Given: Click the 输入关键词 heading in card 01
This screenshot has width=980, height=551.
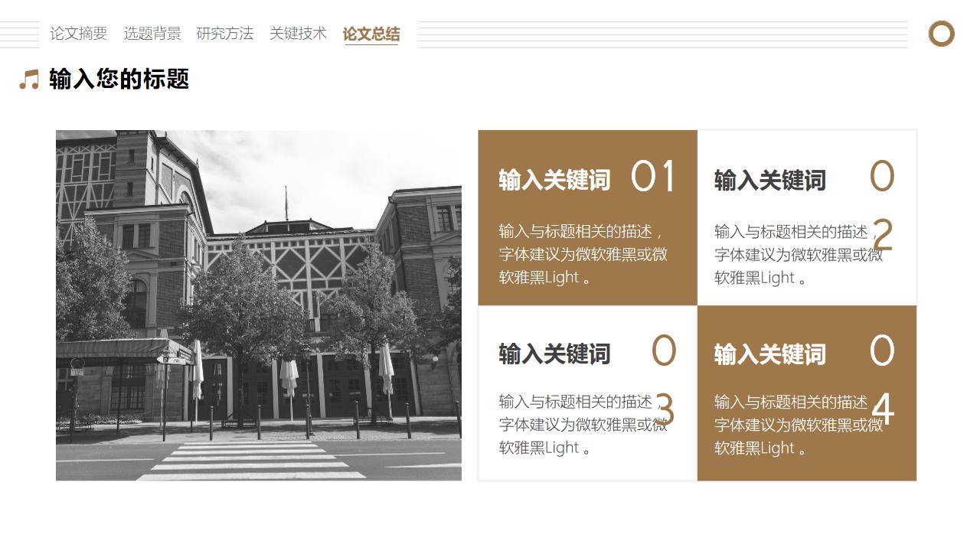Looking at the screenshot, I should tap(554, 181).
